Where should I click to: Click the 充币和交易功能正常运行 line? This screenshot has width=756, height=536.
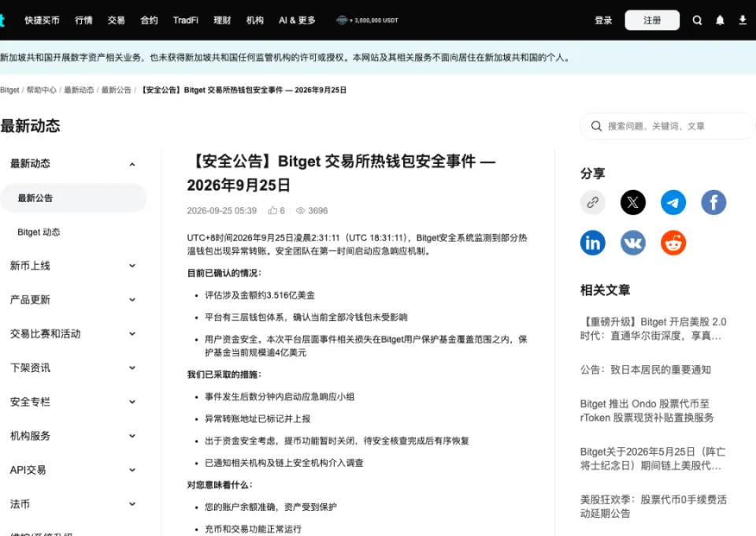tap(253, 529)
